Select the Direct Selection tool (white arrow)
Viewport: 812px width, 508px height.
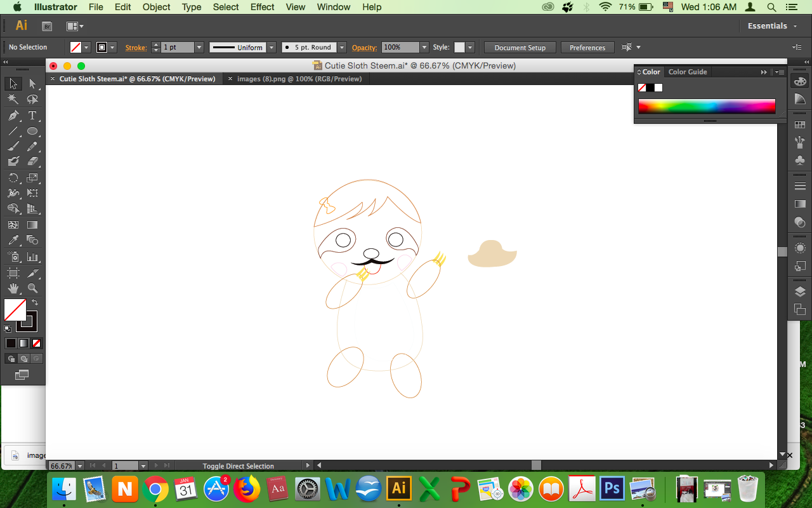coord(32,84)
